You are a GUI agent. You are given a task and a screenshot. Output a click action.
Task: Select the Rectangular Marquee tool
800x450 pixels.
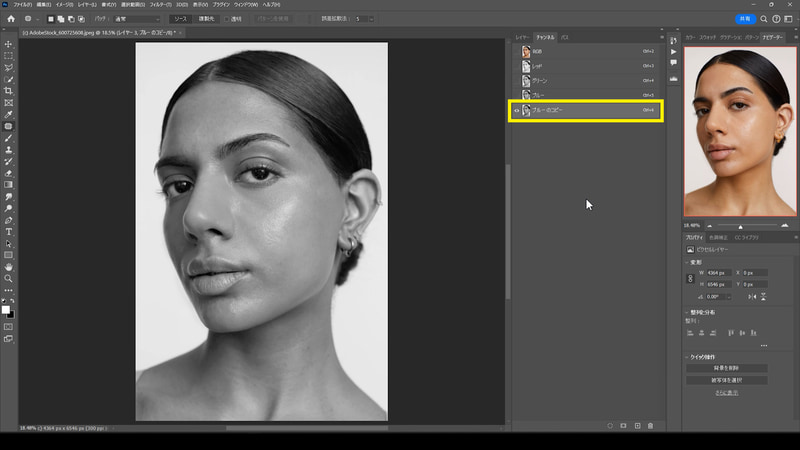[9, 55]
